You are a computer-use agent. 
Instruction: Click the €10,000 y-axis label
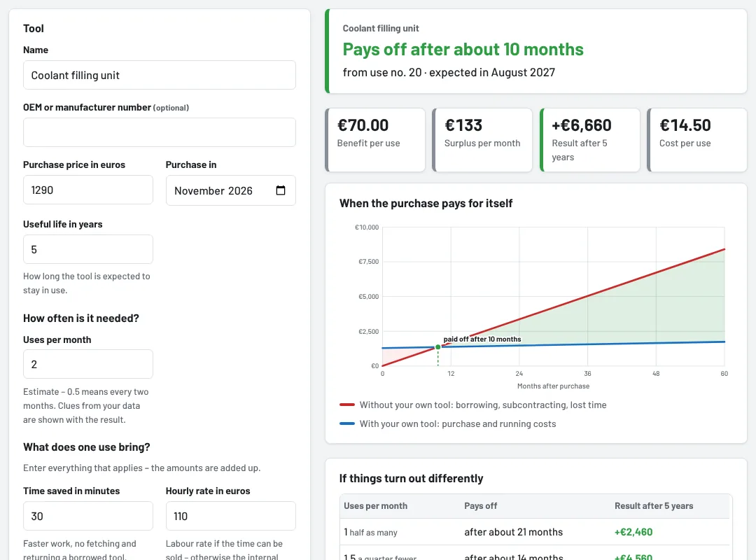[x=367, y=227]
